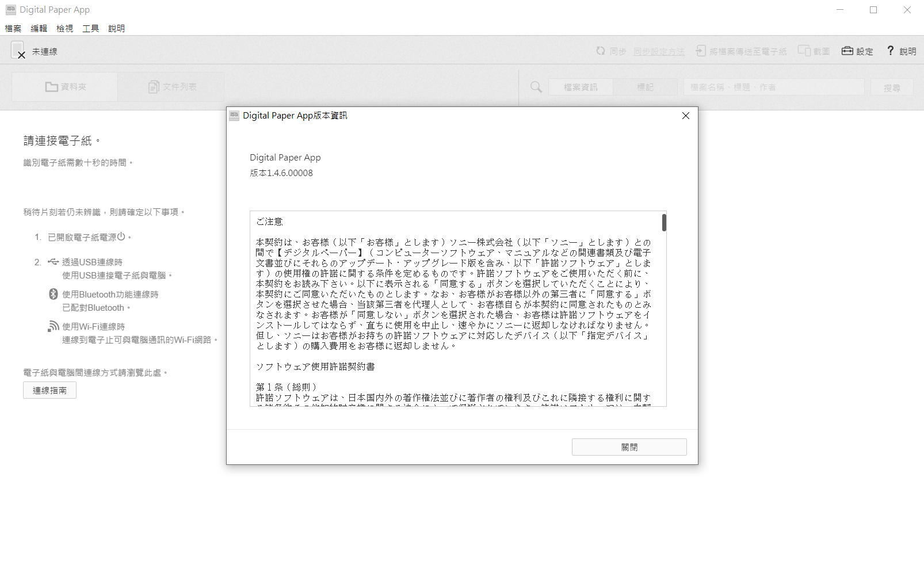The image size is (924, 569).
Task: Click the 連線指南 button
Action: 49,390
